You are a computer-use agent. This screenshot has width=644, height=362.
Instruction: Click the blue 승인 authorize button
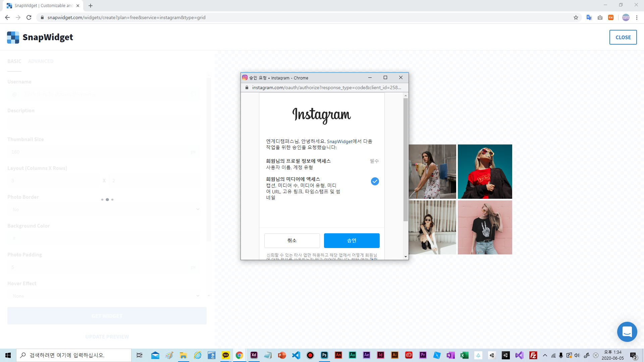pyautogui.click(x=352, y=241)
